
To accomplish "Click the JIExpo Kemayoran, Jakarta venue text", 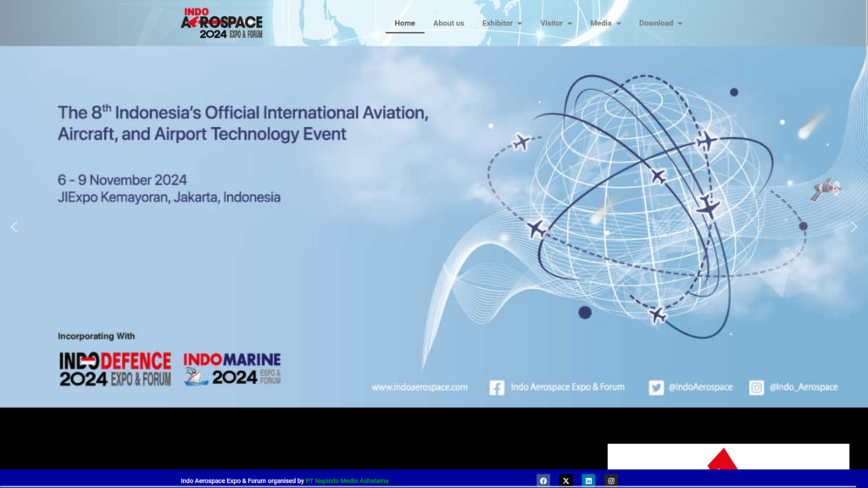I will pyautogui.click(x=169, y=197).
